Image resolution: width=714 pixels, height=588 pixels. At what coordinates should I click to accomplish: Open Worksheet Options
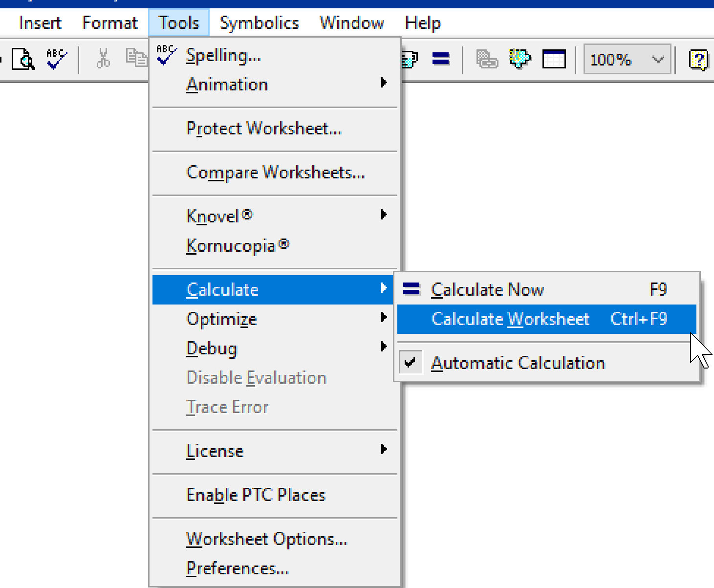click(267, 539)
